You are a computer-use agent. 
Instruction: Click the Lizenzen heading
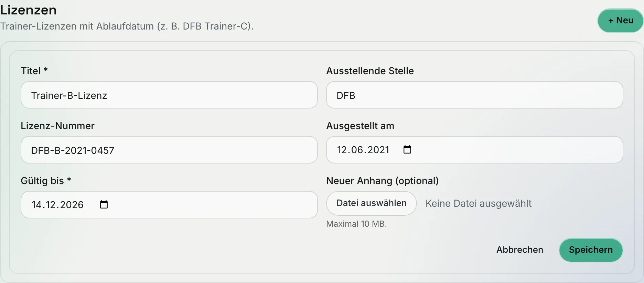[x=28, y=10]
